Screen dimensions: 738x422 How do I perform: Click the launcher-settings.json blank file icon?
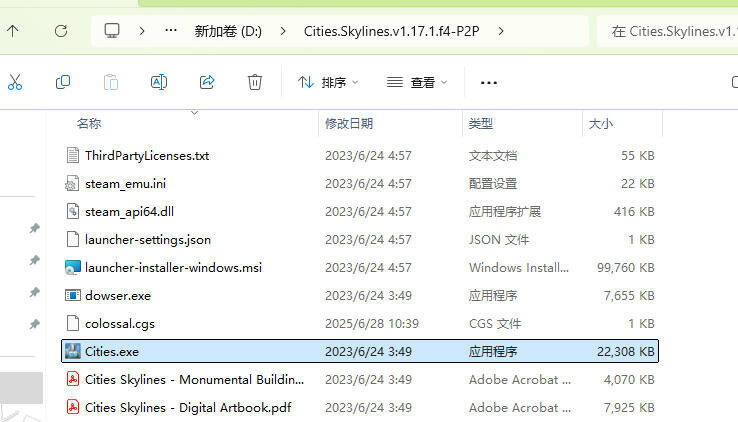(x=72, y=239)
